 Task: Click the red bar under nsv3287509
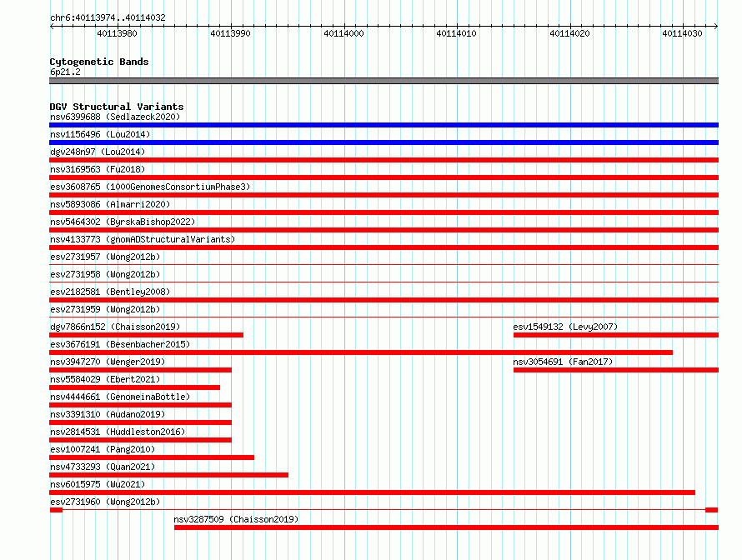point(446,527)
